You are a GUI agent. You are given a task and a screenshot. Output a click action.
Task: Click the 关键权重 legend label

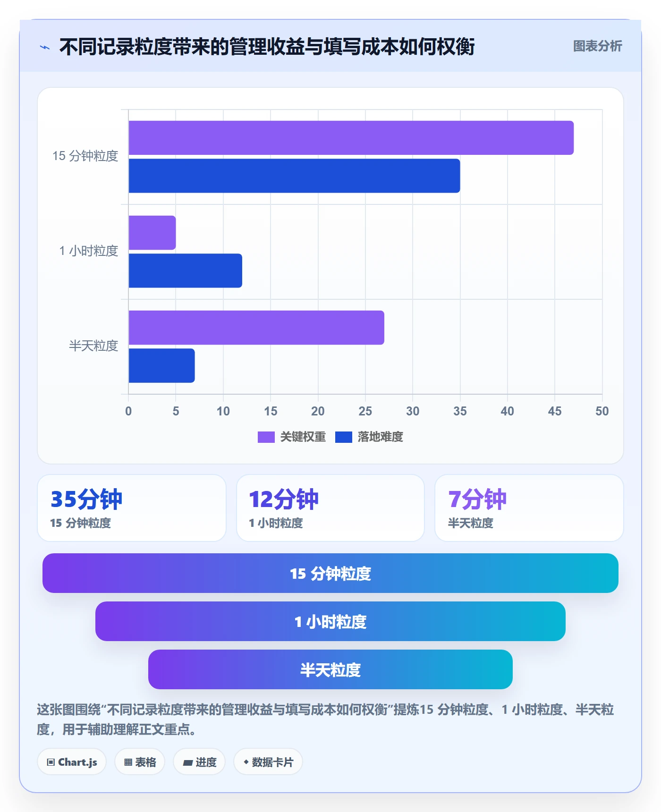coord(303,437)
